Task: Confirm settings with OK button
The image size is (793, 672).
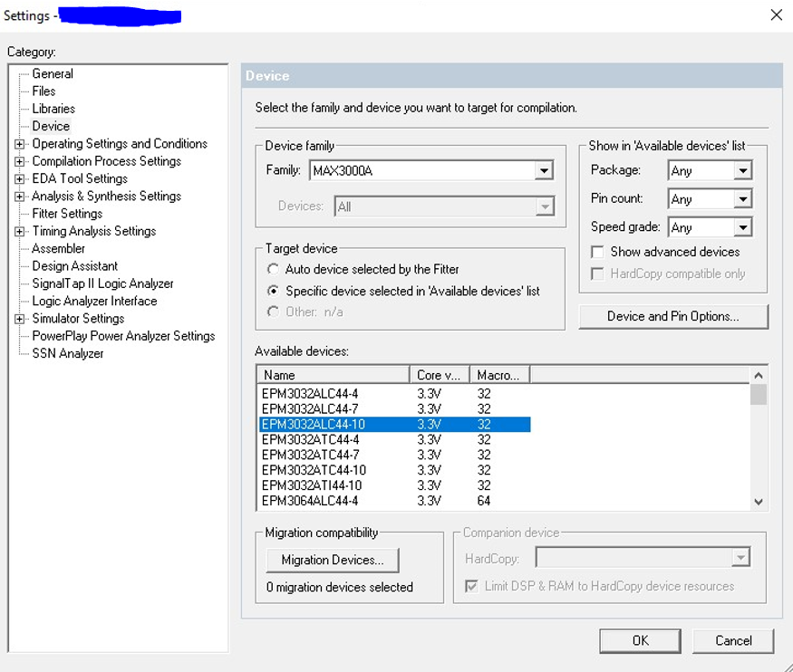Action: point(640,641)
